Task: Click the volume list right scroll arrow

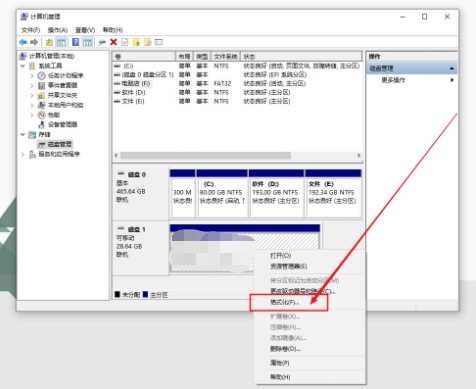Action: click(x=359, y=156)
